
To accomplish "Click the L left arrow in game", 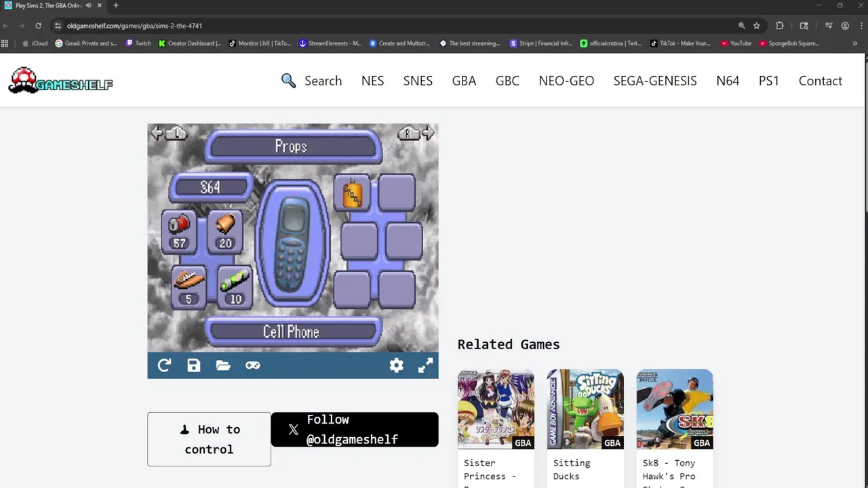I will tap(170, 134).
